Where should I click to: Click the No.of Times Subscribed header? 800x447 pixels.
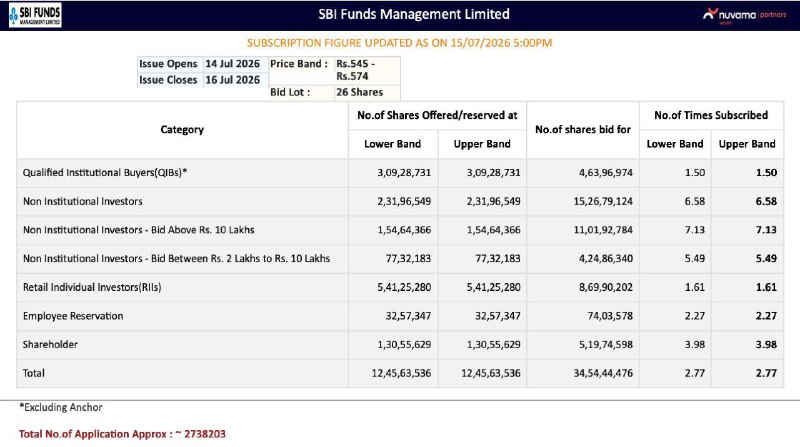(x=711, y=115)
